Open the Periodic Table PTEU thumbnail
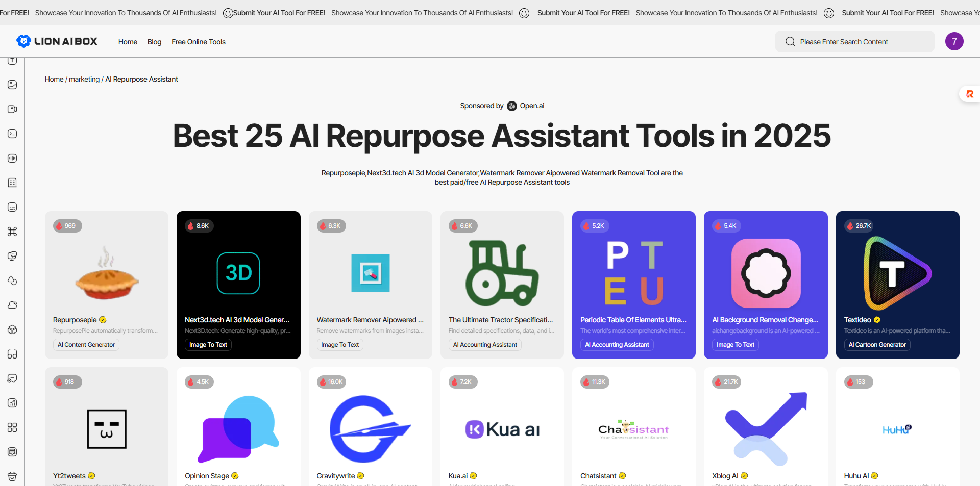This screenshot has height=486, width=980. pyautogui.click(x=634, y=273)
